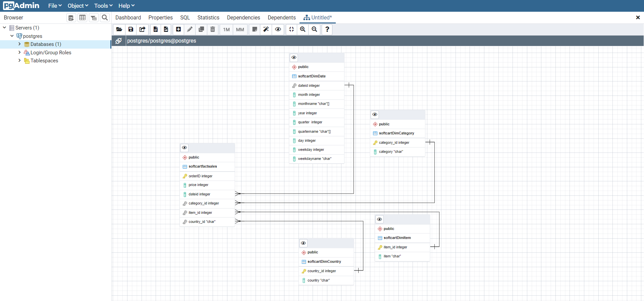This screenshot has height=301, width=644.
Task: Collapse the postgres server node arrow
Action: coord(12,36)
